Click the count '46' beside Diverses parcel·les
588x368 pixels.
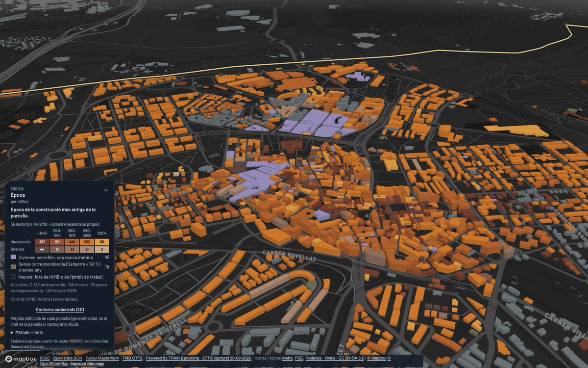click(107, 257)
